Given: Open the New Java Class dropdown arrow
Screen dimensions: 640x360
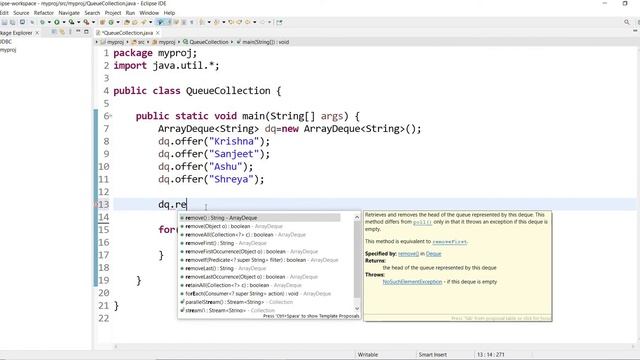Looking at the screenshot, I should click(118, 22).
